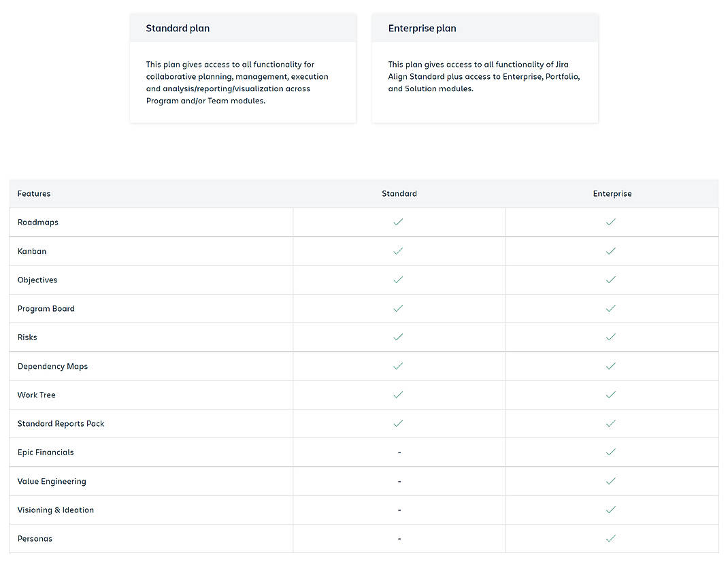Click the Visioning & Ideation feature label
The height and width of the screenshot is (562, 728).
[55, 510]
